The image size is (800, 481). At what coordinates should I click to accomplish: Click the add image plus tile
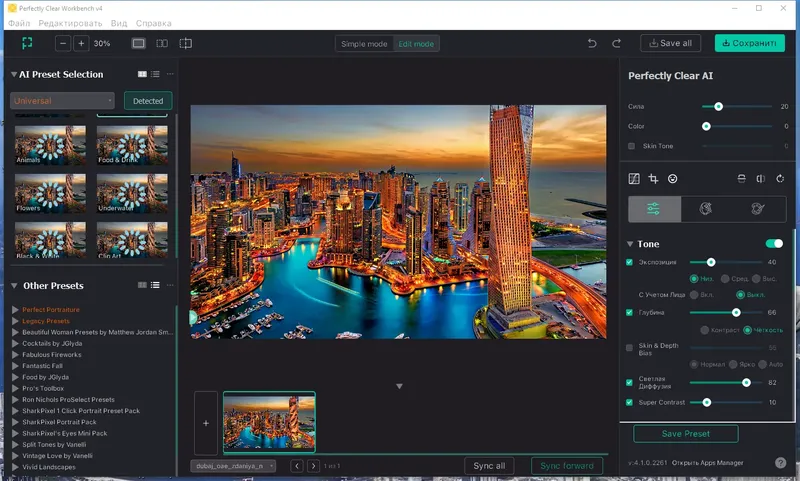(206, 423)
